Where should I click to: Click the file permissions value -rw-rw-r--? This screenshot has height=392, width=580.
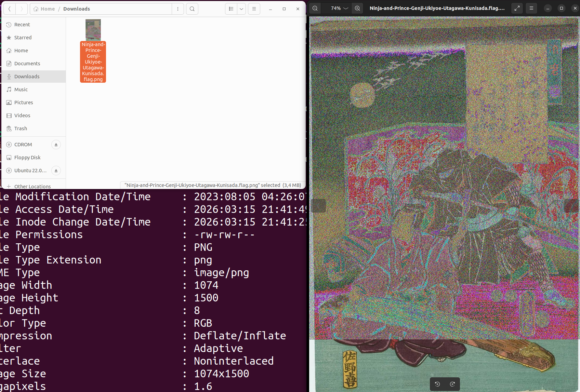click(225, 234)
